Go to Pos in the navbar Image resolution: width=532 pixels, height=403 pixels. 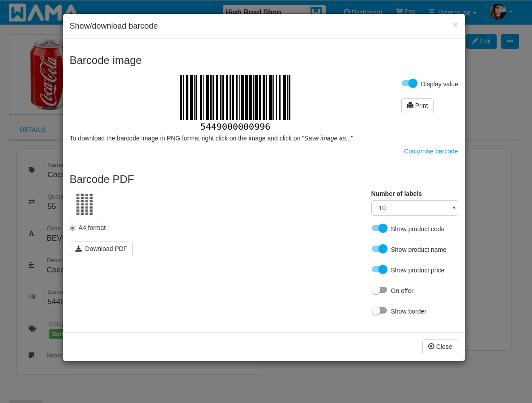(x=405, y=12)
